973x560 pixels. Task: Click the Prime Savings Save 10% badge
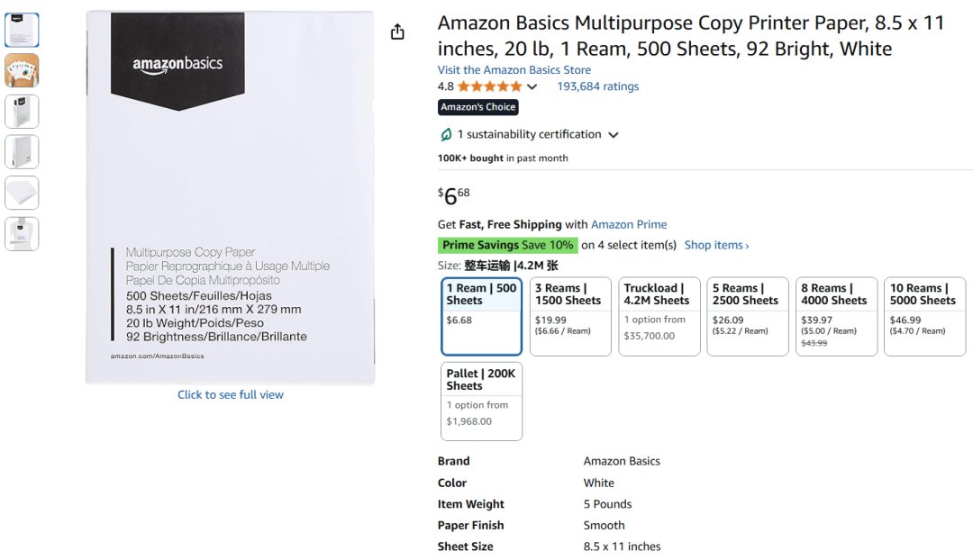click(x=507, y=245)
